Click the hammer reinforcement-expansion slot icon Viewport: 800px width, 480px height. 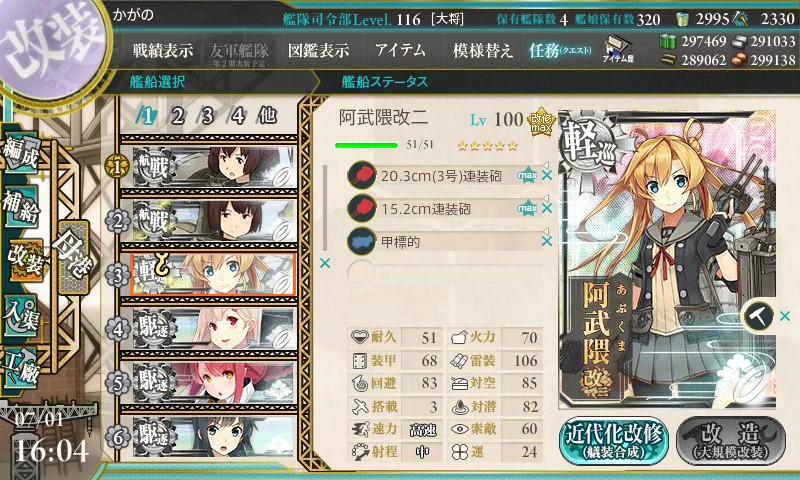758,316
